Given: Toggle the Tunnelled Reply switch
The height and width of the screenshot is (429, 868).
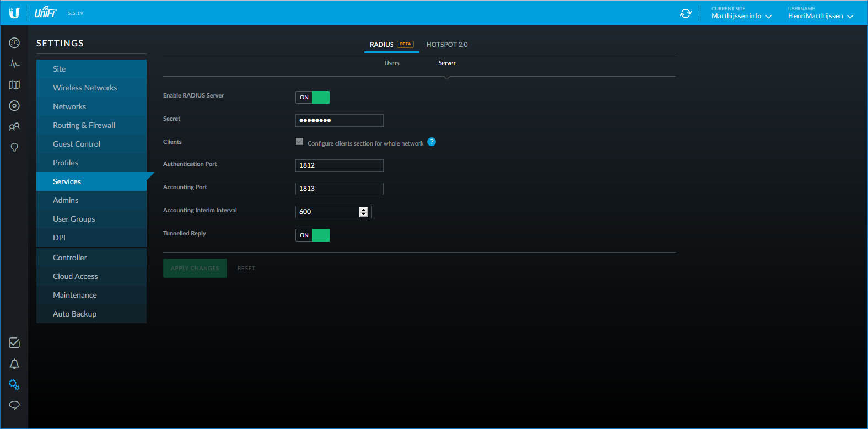Looking at the screenshot, I should coord(312,235).
